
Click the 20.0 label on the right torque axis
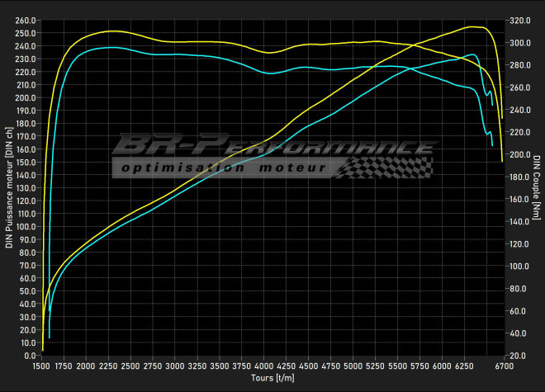click(x=519, y=356)
